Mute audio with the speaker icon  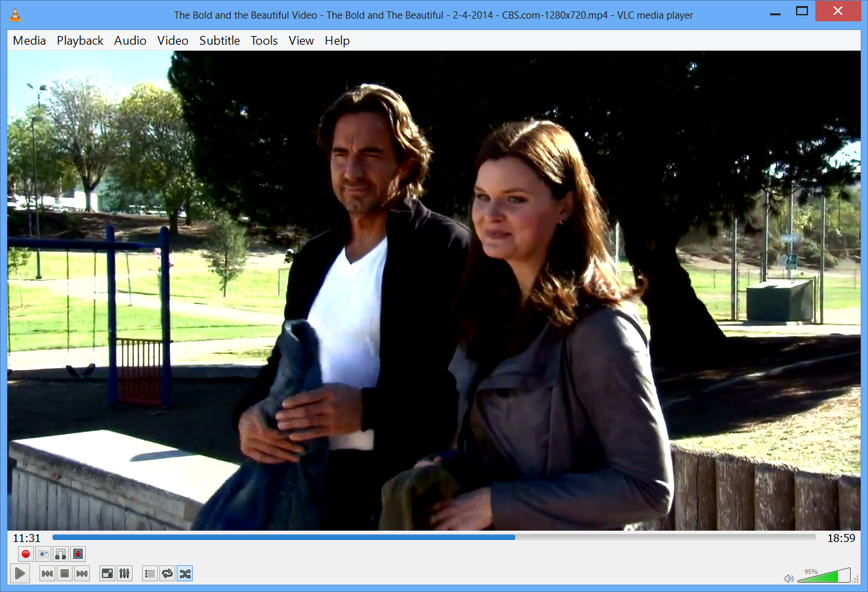pos(789,578)
